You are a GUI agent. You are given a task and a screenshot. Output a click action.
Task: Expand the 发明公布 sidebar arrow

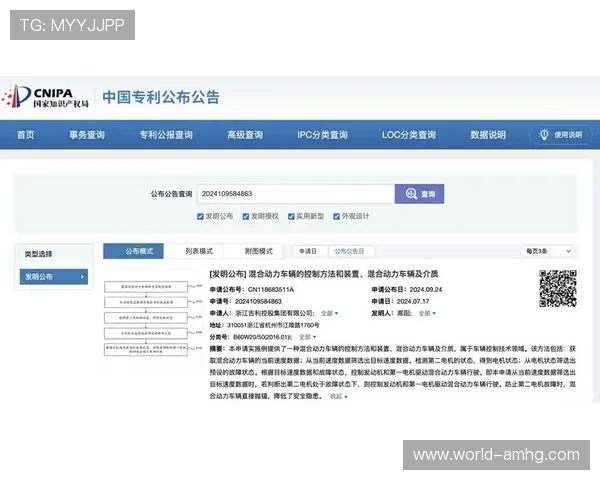tap(82, 277)
